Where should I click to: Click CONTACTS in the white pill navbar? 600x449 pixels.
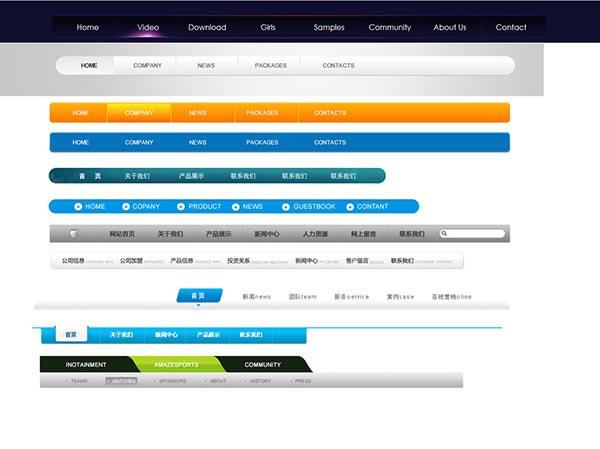338,66
